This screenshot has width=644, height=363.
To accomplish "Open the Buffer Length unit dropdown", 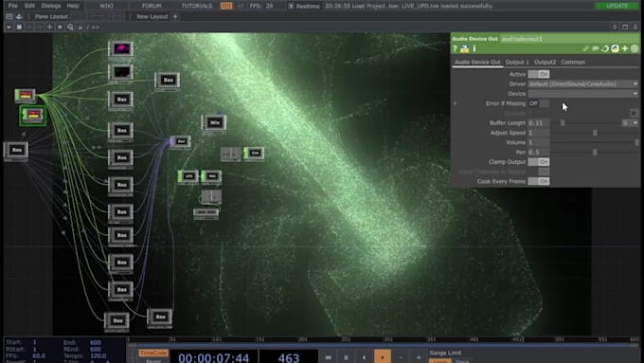I will click(x=630, y=123).
